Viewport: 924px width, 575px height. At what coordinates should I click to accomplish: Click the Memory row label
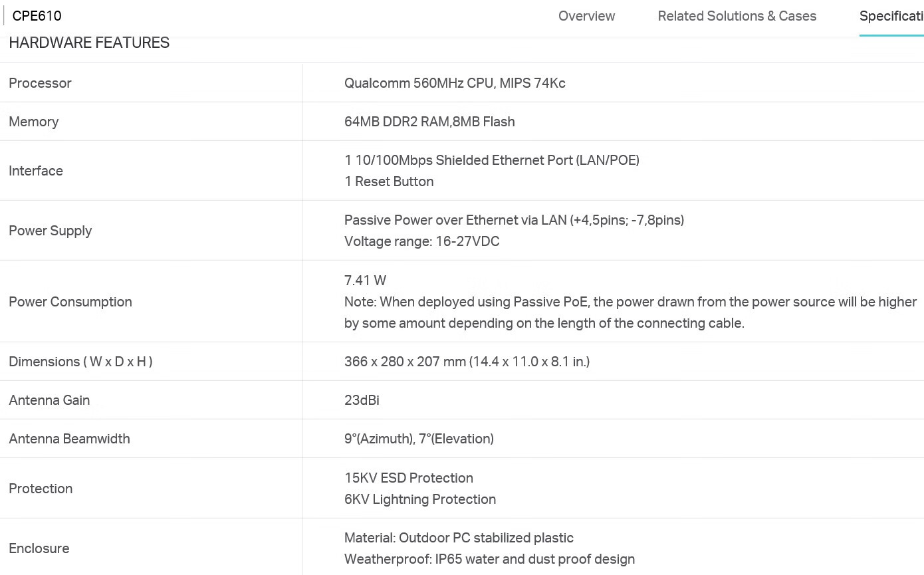coord(33,122)
